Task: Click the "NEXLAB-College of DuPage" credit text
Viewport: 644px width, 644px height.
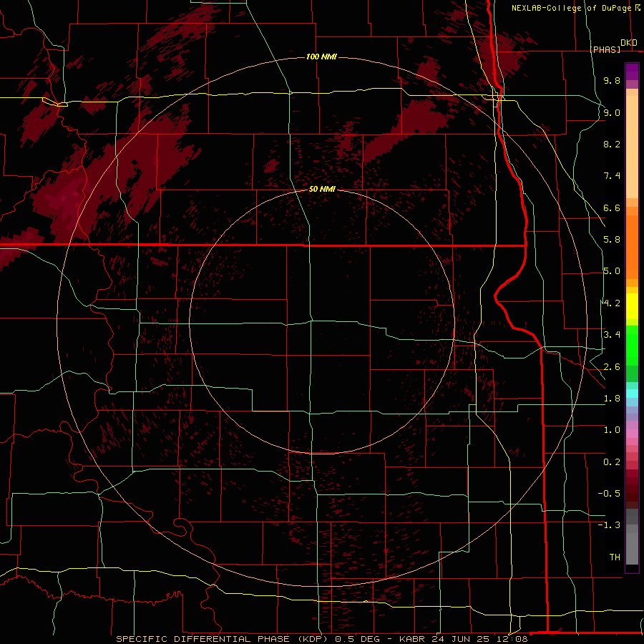Action: coord(571,8)
